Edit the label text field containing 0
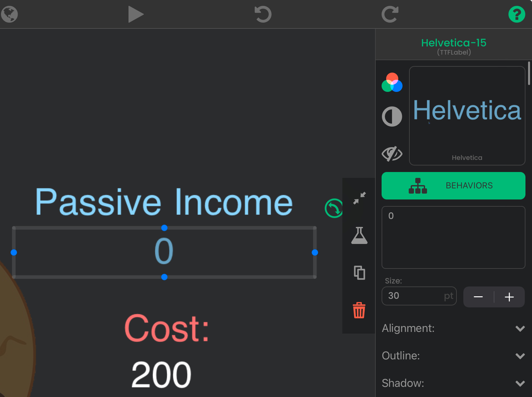Viewport: 532px width, 397px height. coord(454,237)
